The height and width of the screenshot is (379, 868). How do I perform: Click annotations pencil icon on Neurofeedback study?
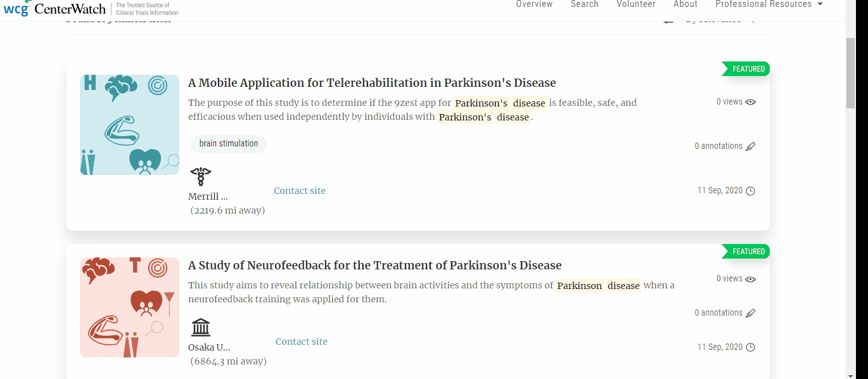tap(751, 313)
